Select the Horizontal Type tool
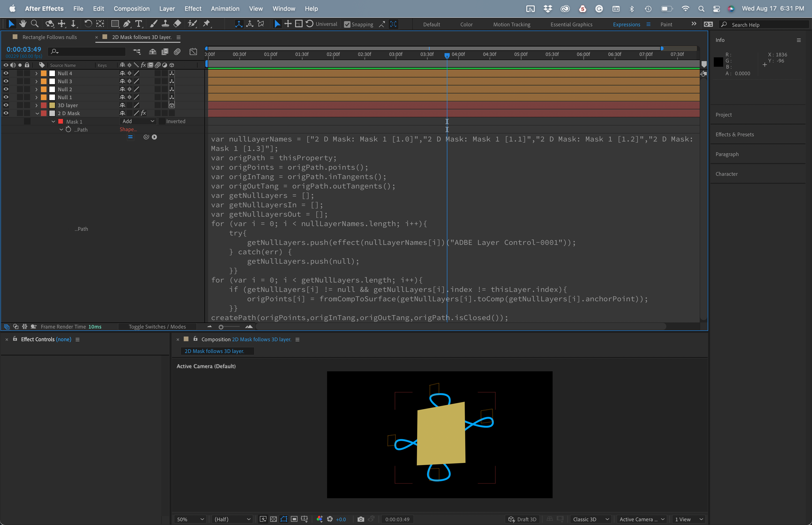The height and width of the screenshot is (525, 812). 138,24
